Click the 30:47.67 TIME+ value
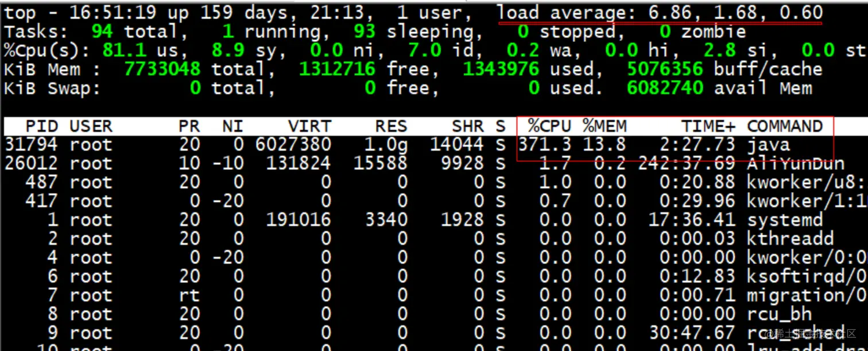This screenshot has height=351, width=868. click(692, 334)
